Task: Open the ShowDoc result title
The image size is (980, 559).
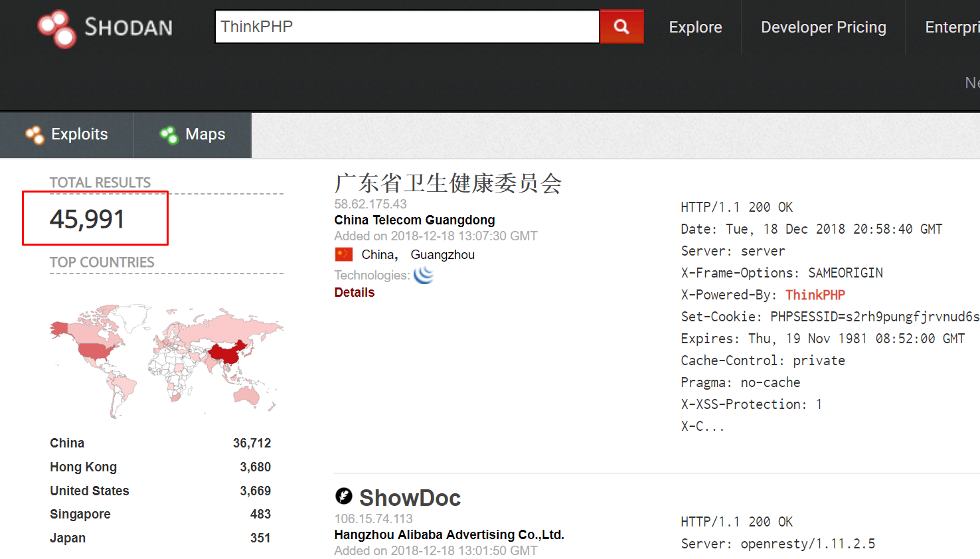Action: pyautogui.click(x=410, y=497)
